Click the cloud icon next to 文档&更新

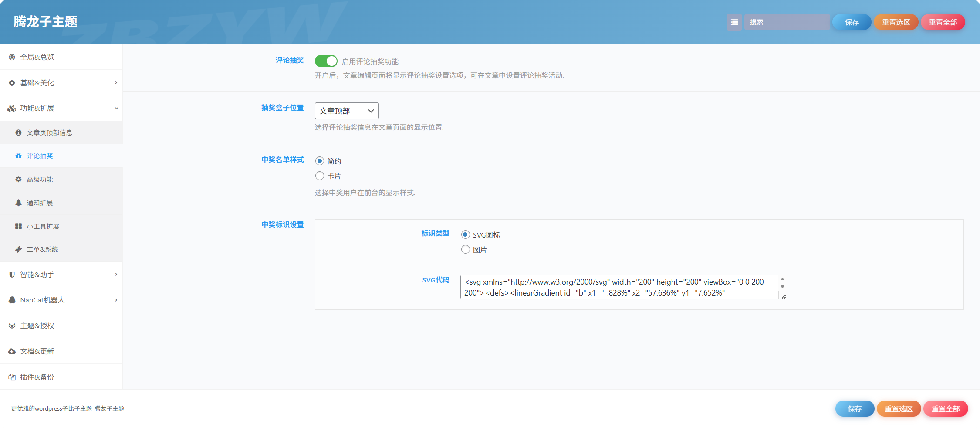click(12, 351)
